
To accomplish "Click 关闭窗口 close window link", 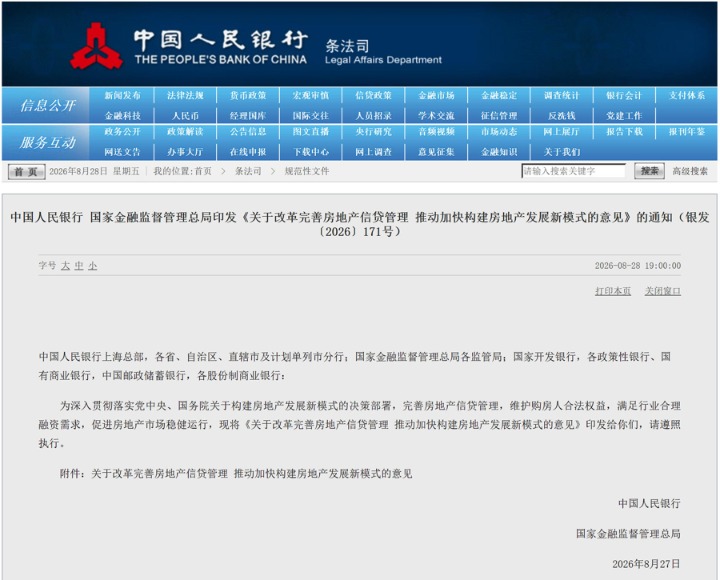I will pos(663,291).
